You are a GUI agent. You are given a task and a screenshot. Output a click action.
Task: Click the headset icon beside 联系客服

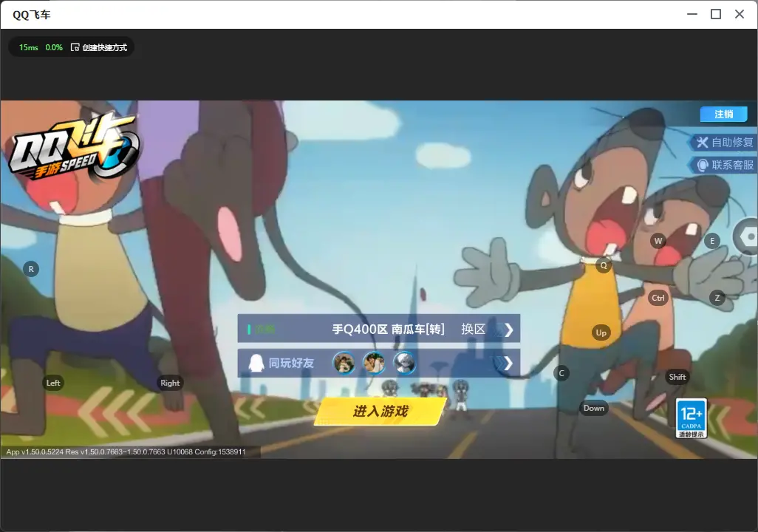tap(703, 166)
